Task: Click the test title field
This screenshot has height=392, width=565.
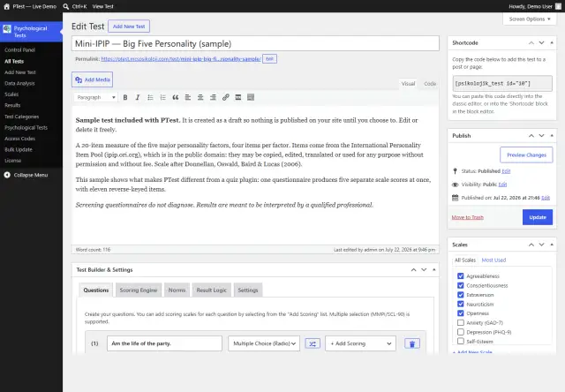Action: (255, 43)
